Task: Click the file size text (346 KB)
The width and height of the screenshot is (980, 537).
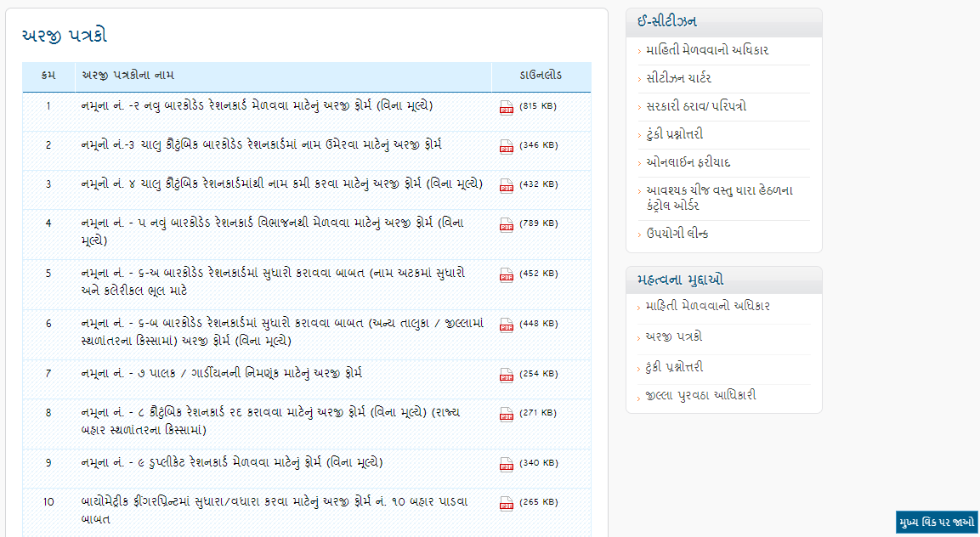Action: point(538,145)
